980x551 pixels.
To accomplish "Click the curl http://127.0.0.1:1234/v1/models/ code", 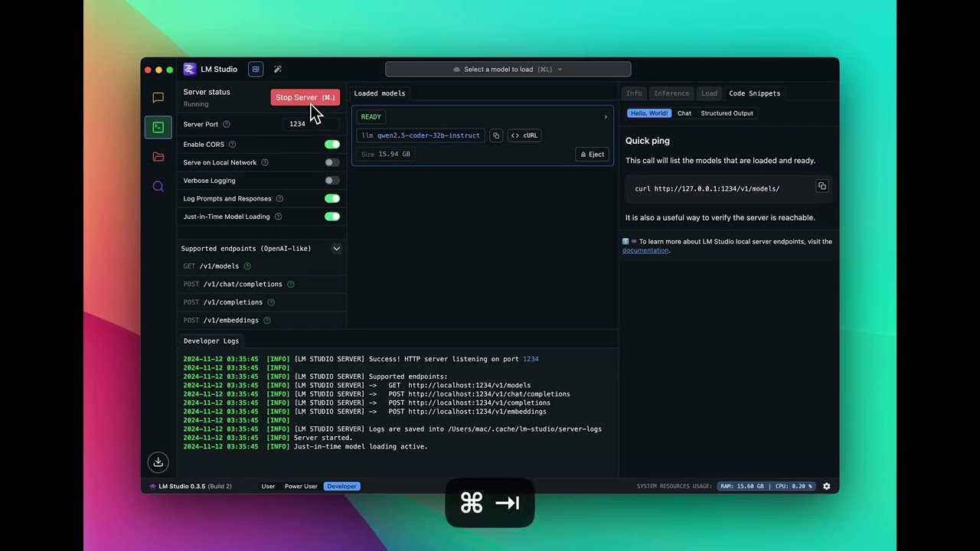I will (707, 188).
